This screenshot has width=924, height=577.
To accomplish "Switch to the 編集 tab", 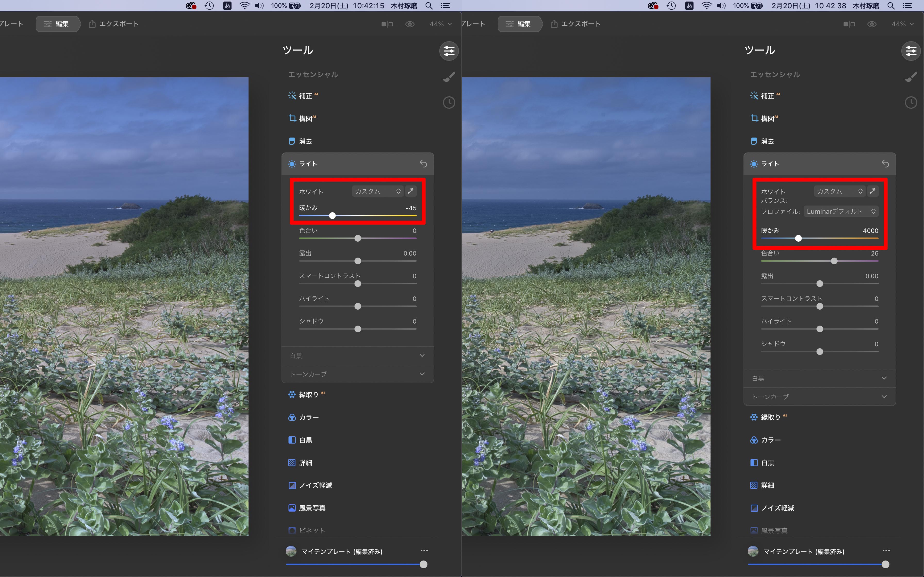I will (57, 24).
